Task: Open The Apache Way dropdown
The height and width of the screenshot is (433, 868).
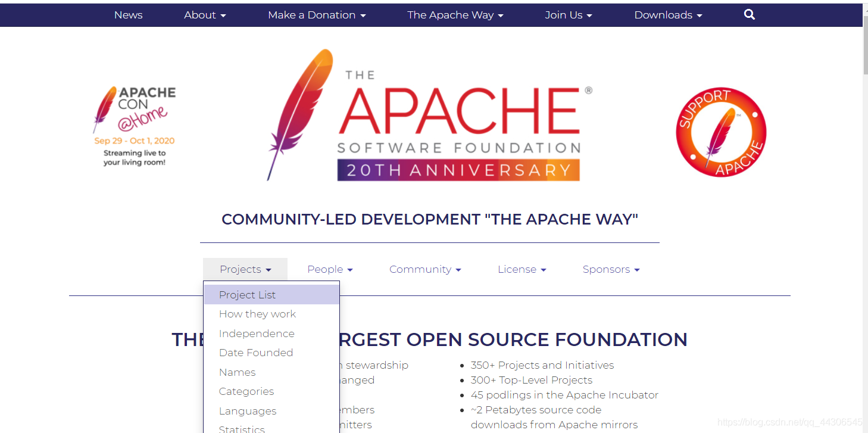Action: [455, 15]
